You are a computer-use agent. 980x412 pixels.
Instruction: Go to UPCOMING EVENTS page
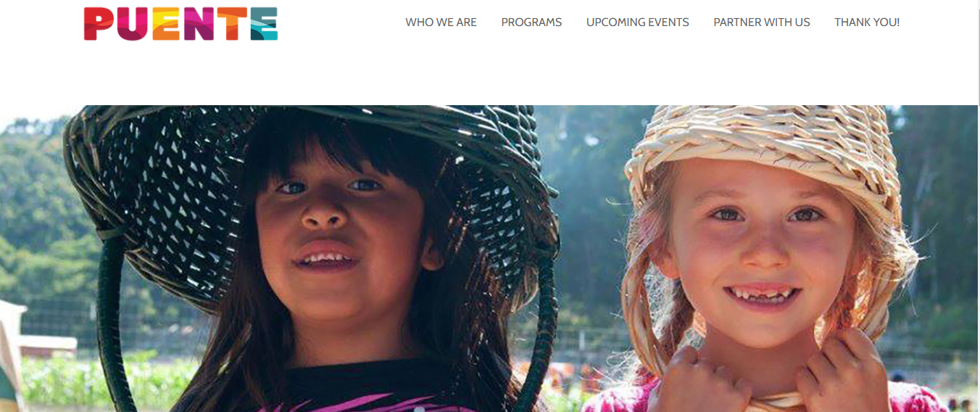pyautogui.click(x=638, y=22)
